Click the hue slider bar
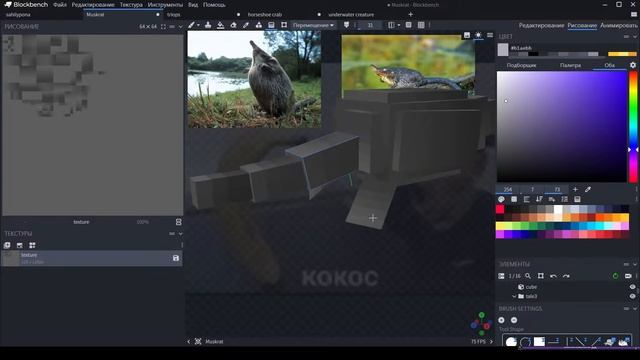This screenshot has height=360, width=640. tap(633, 127)
